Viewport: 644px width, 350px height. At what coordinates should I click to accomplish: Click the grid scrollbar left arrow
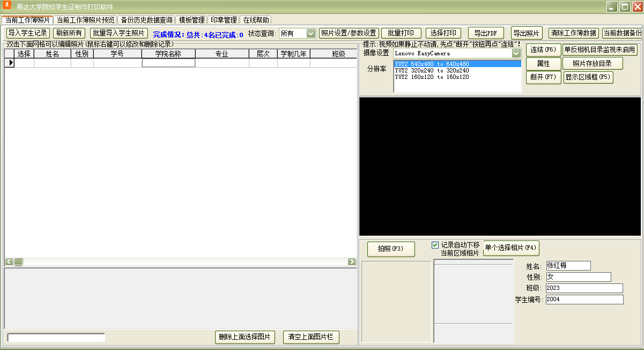[x=9, y=262]
